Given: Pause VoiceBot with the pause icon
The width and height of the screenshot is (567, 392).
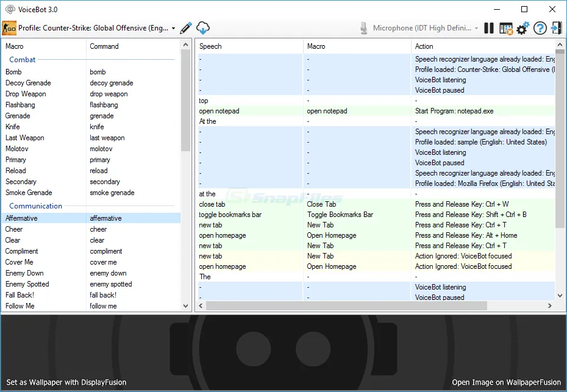Looking at the screenshot, I should [488, 28].
